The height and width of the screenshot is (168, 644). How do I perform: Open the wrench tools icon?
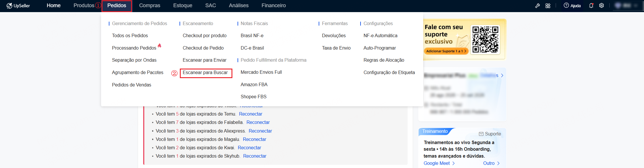pos(537,5)
